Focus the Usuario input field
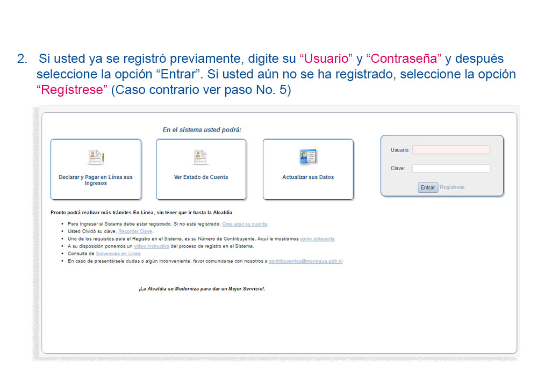The height and width of the screenshot is (392, 559). pyautogui.click(x=451, y=150)
